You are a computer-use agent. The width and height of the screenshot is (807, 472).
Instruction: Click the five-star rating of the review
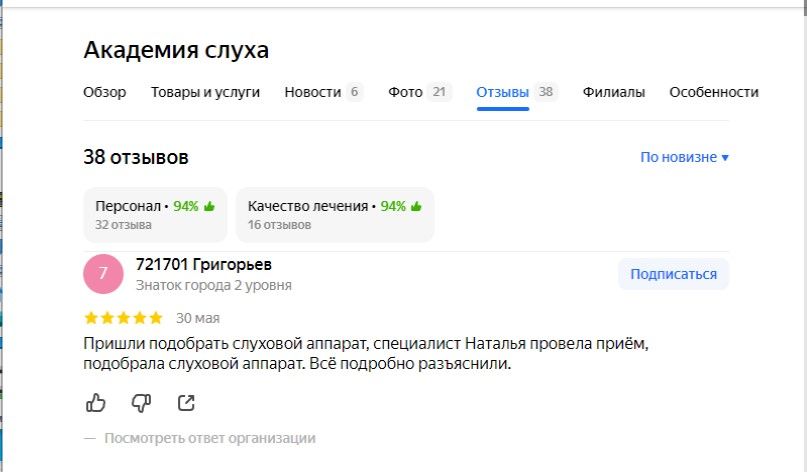[123, 319]
